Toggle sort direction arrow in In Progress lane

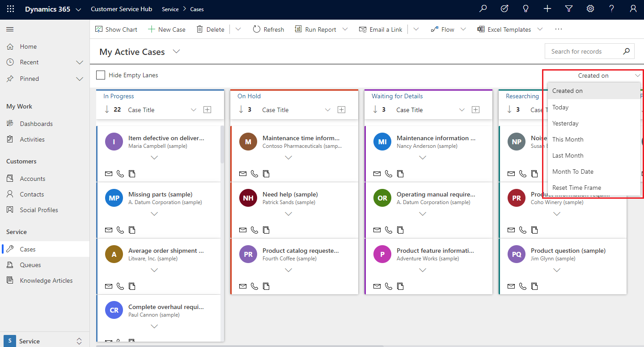coord(107,109)
